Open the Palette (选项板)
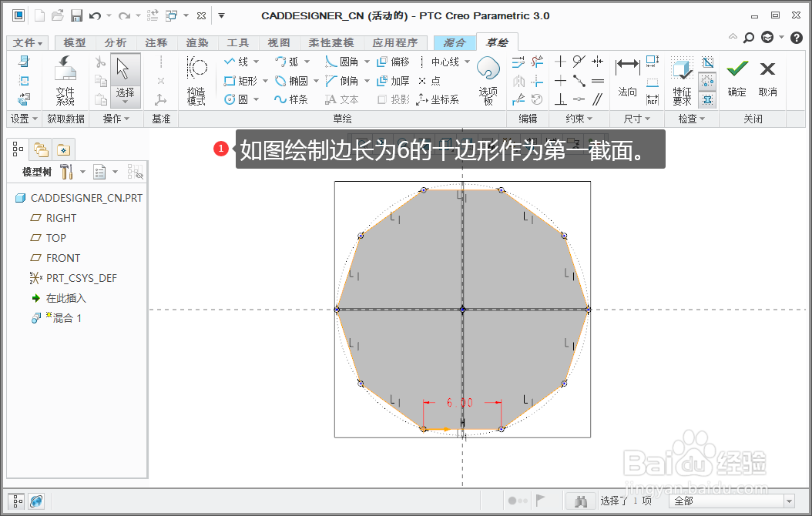This screenshot has height=516, width=812. click(x=488, y=80)
